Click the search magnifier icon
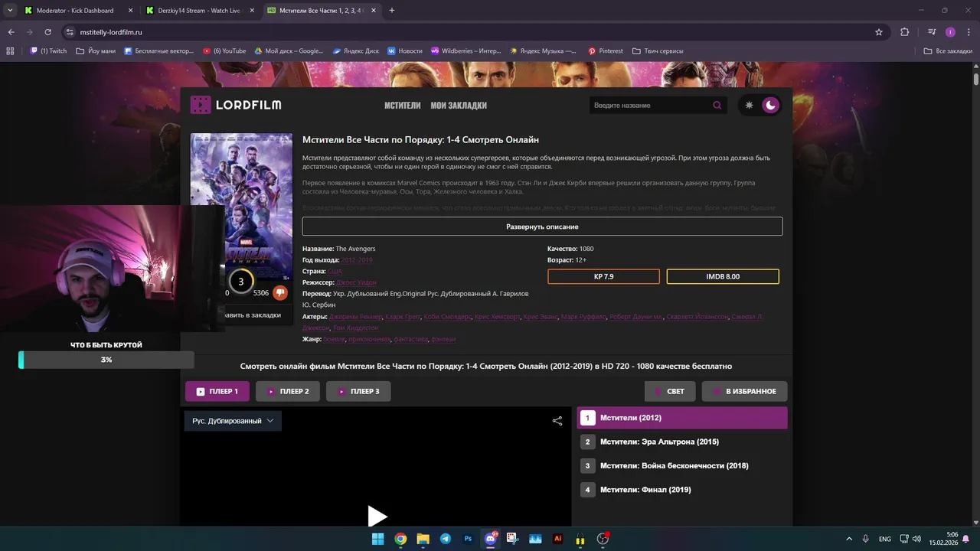Screen dimensions: 980x551 point(717,106)
